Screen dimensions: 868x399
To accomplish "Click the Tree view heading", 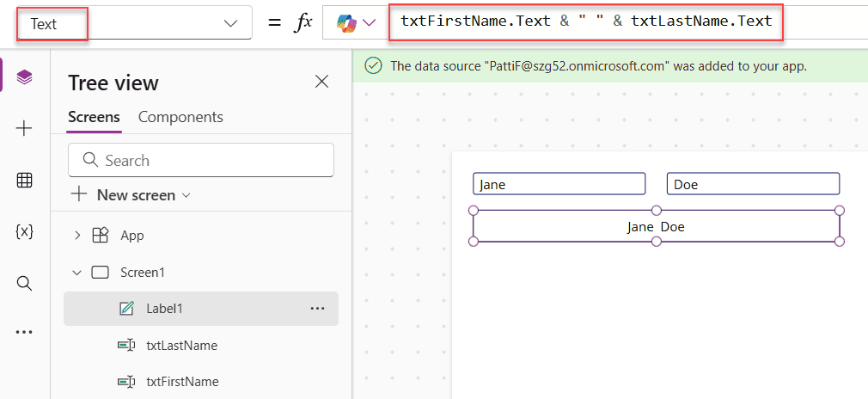I will pyautogui.click(x=113, y=83).
